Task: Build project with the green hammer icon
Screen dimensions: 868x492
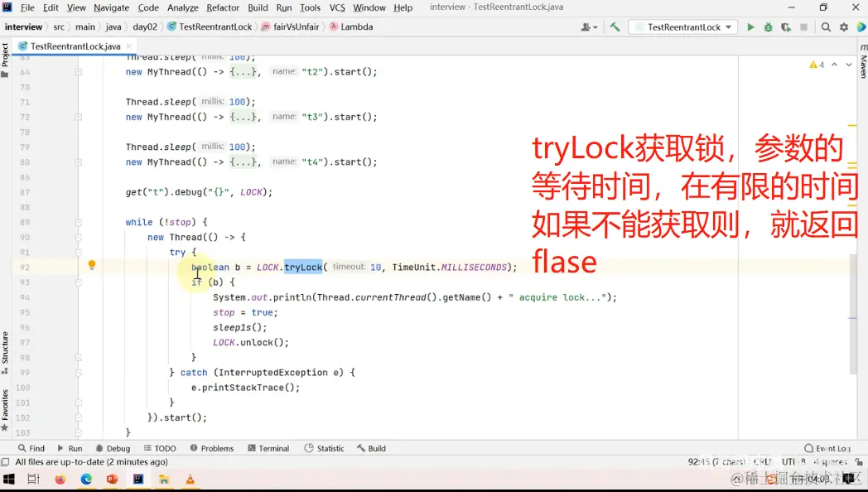Action: click(615, 27)
